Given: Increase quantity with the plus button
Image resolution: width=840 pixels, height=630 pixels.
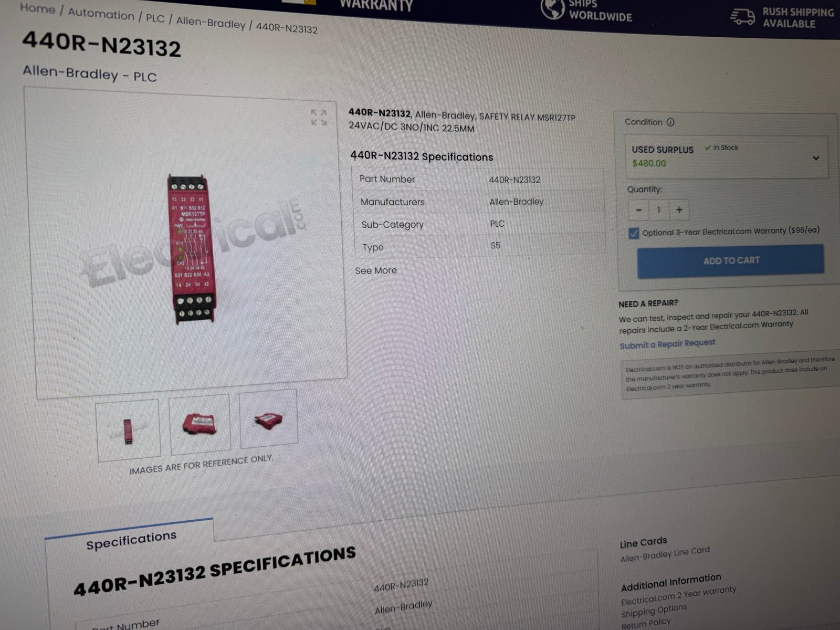Looking at the screenshot, I should click(x=679, y=210).
